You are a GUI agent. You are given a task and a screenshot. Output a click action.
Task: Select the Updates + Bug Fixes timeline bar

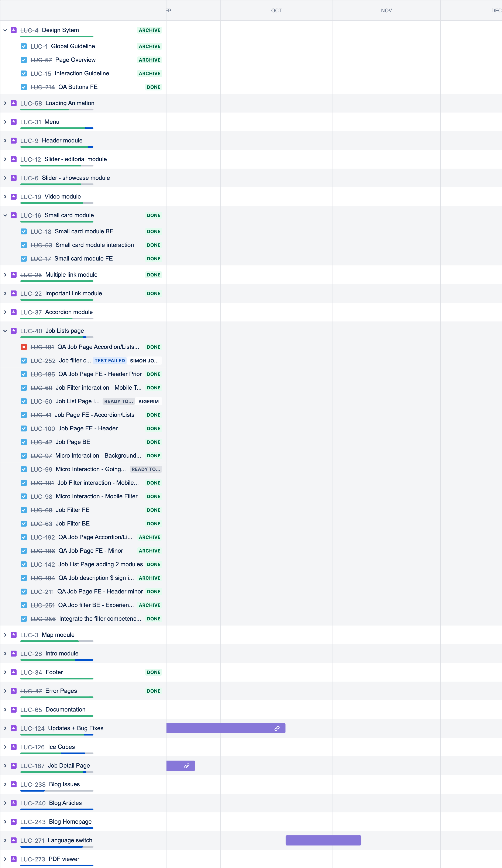[226, 728]
